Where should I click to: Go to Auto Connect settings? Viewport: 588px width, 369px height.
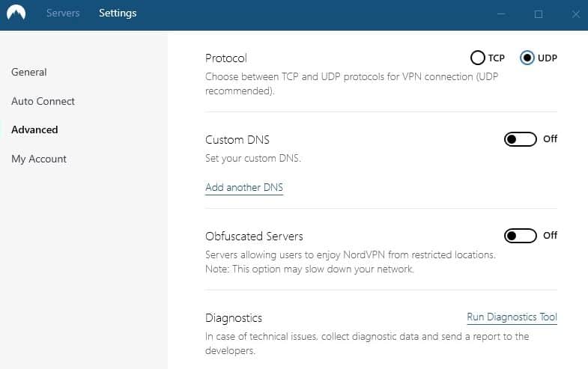(x=43, y=101)
